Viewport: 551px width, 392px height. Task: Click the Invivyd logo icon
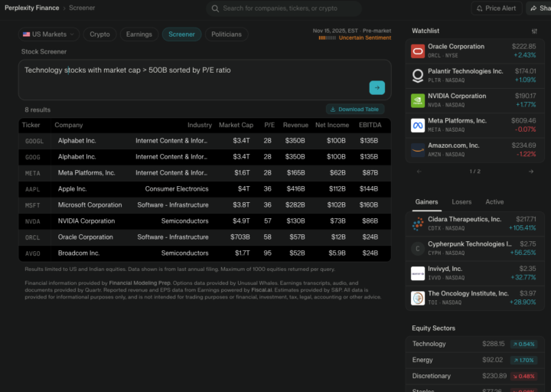pyautogui.click(x=418, y=273)
